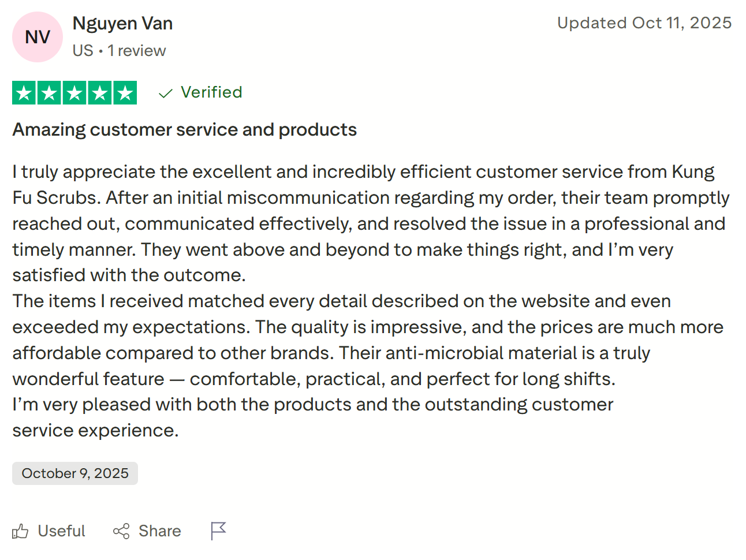This screenshot has width=746, height=560.
Task: Click the '1 review' count text
Action: tap(137, 51)
